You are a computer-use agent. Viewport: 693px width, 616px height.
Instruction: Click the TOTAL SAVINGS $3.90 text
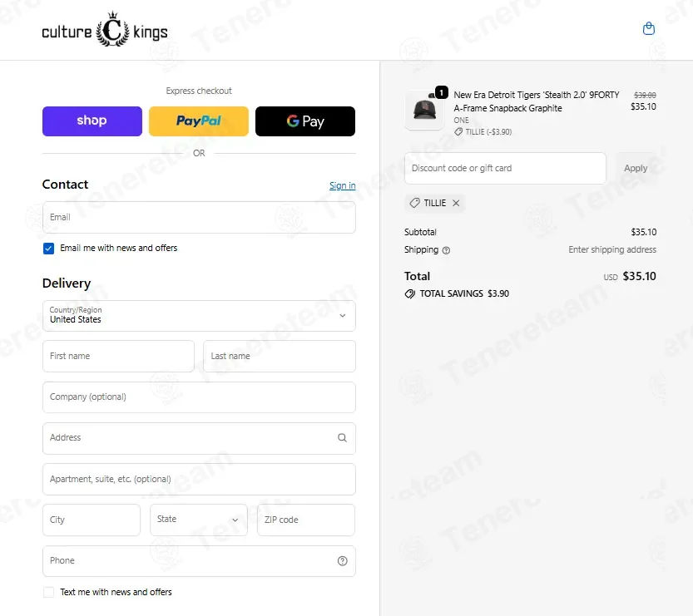[464, 293]
